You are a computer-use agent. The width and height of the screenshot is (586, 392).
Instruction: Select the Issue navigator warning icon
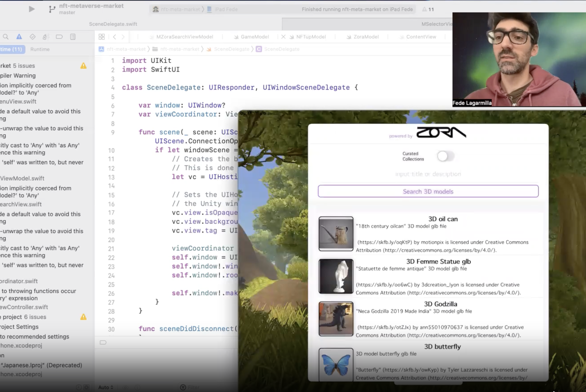pos(19,37)
